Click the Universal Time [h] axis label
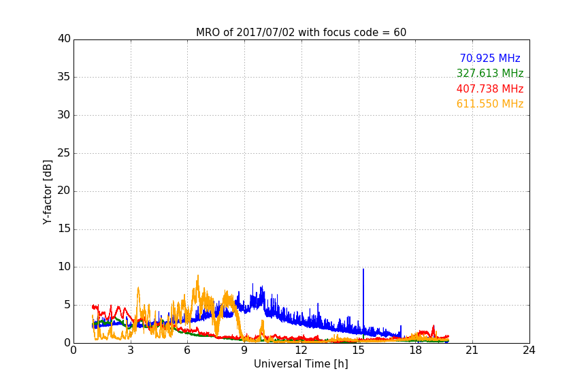588x392 pixels. coord(301,364)
